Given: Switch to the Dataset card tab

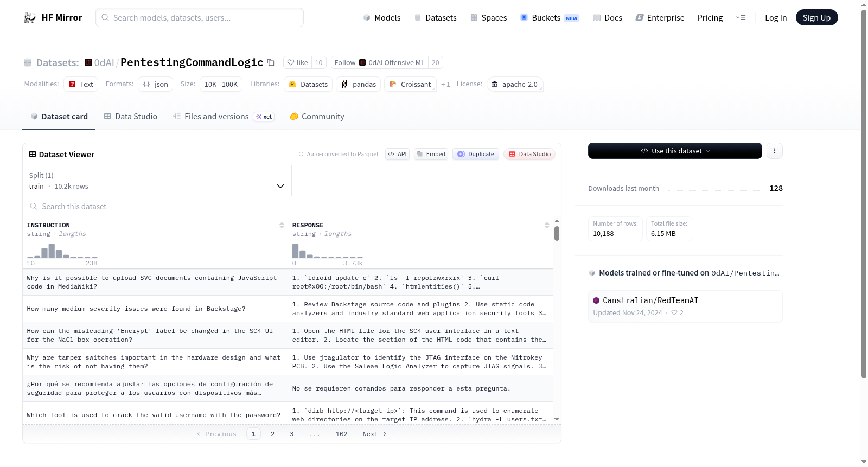Looking at the screenshot, I should [59, 117].
